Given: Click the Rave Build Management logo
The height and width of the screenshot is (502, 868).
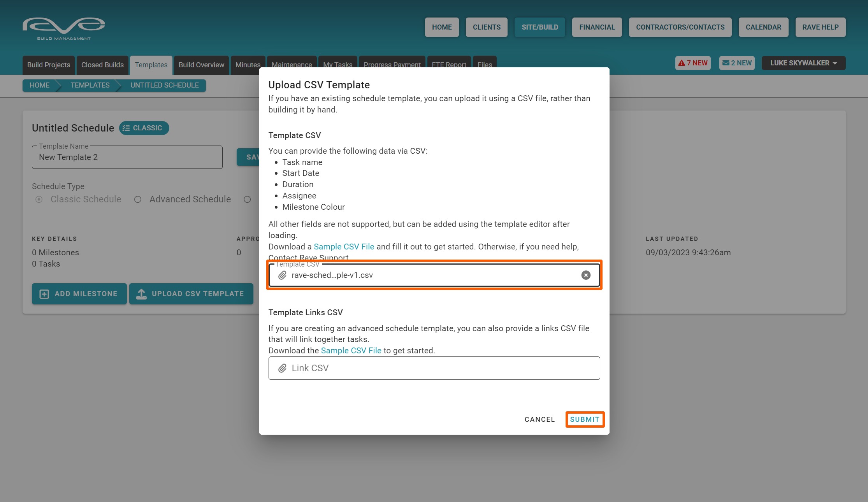Looking at the screenshot, I should tap(64, 28).
